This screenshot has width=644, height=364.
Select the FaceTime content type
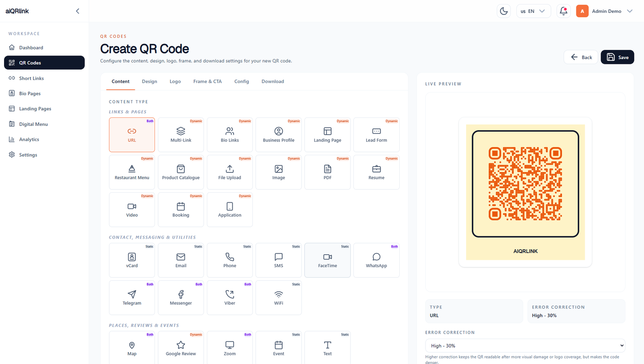pos(328,260)
